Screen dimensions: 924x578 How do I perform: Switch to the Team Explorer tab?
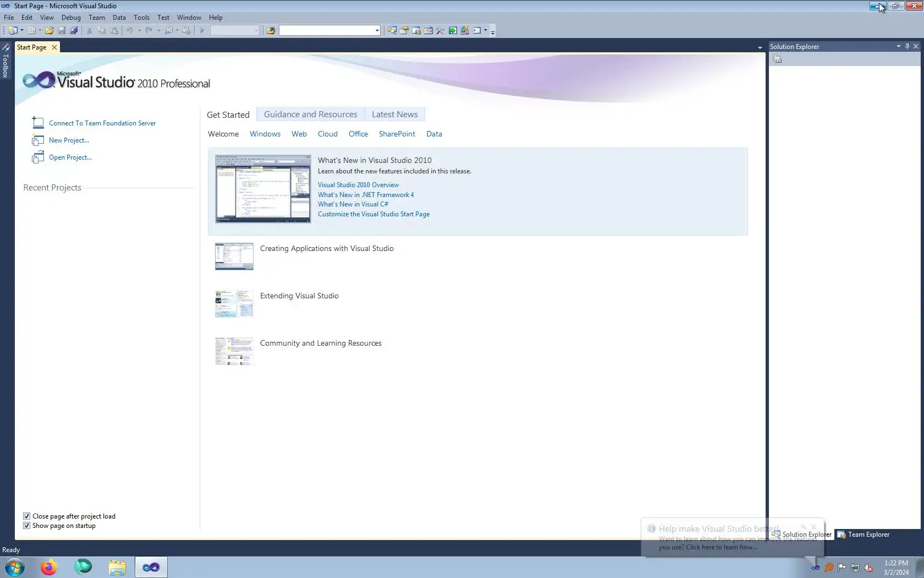pos(863,535)
